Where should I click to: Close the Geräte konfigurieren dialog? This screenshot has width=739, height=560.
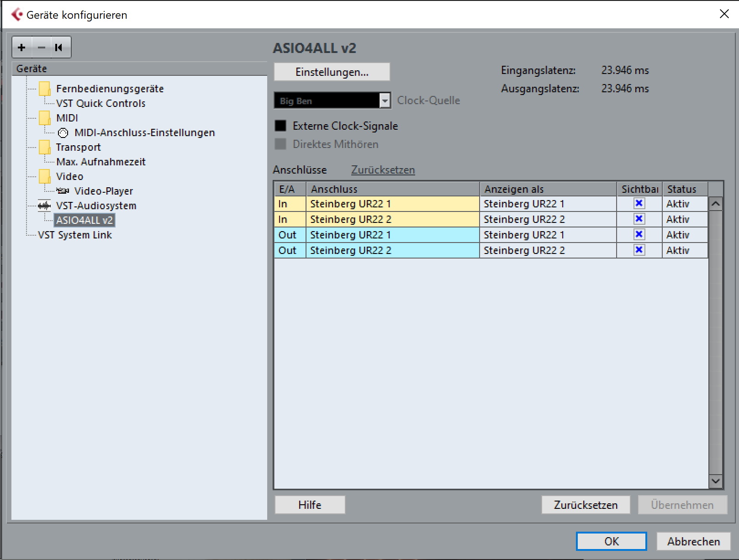coord(724,14)
